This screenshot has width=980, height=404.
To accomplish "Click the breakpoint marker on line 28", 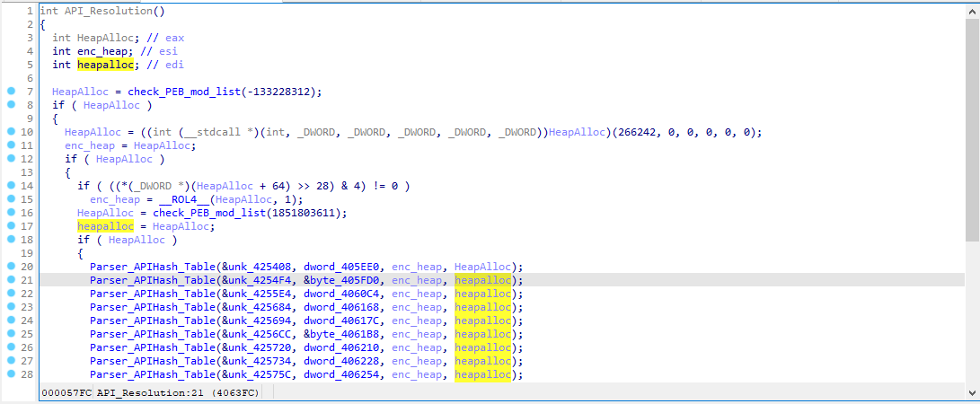I will click(11, 374).
